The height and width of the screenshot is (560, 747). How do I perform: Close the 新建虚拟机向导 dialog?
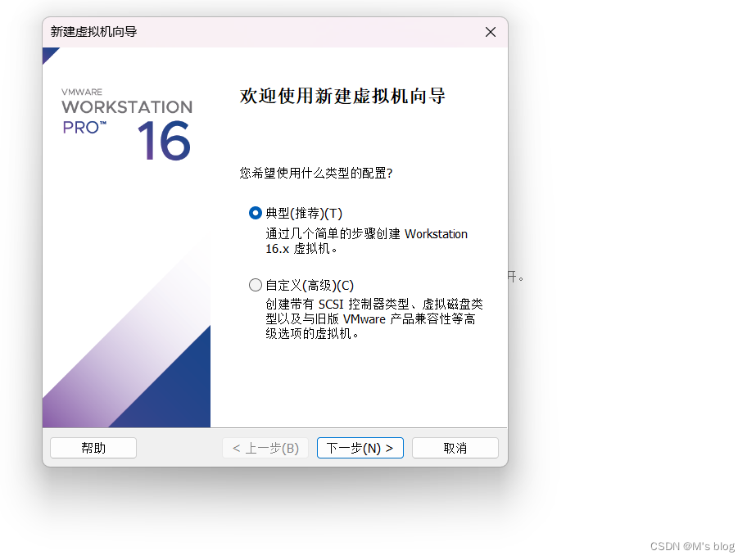pyautogui.click(x=490, y=32)
